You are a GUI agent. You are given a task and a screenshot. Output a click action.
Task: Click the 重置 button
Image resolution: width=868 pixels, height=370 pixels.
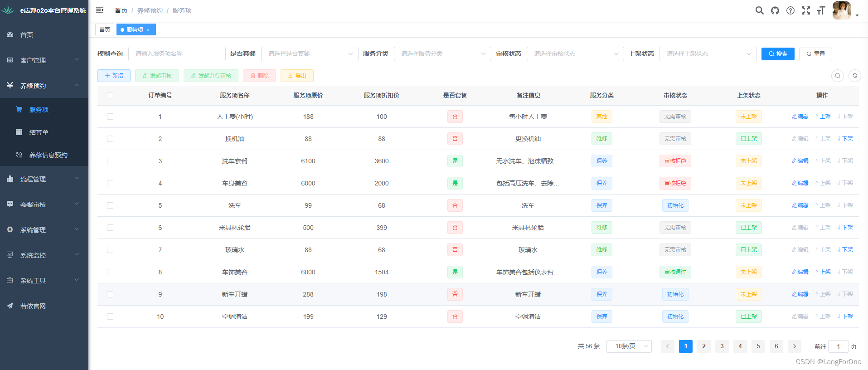pos(815,54)
